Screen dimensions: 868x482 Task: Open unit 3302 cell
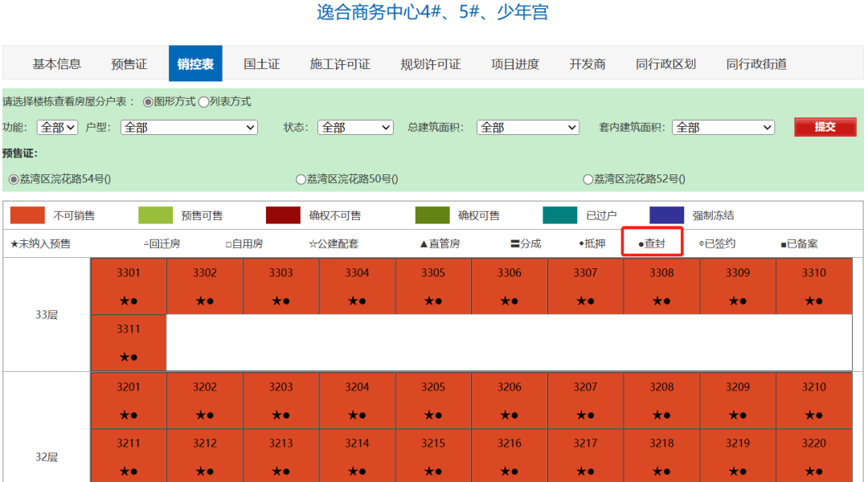pos(205,287)
